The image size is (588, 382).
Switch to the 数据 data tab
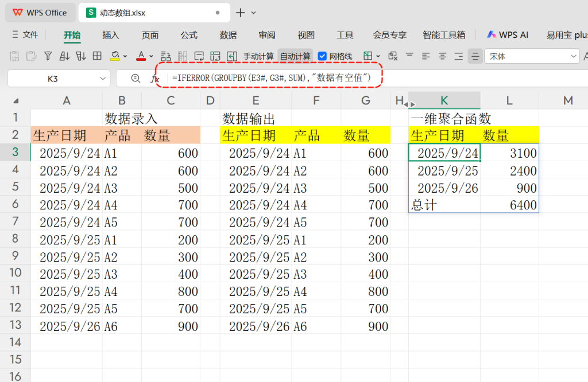coord(228,35)
